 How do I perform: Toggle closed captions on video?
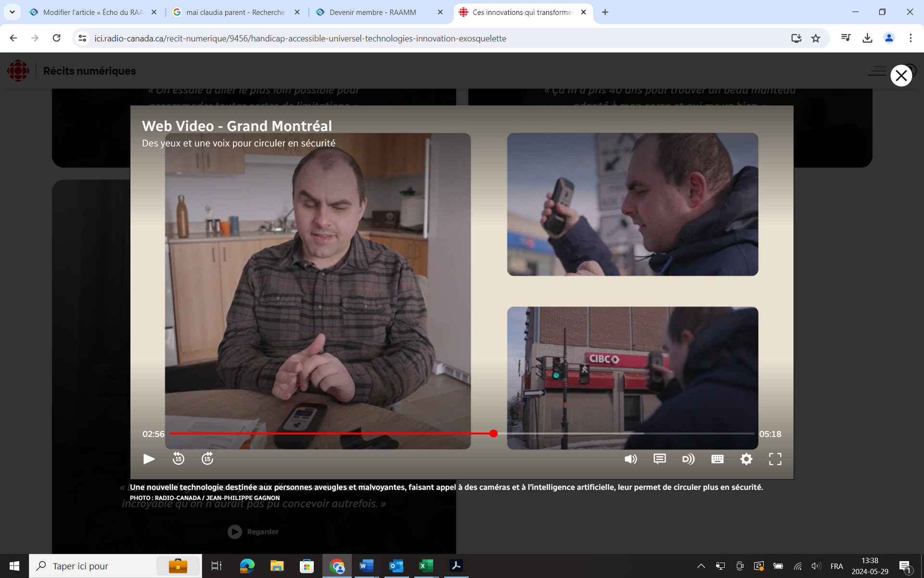(x=659, y=459)
